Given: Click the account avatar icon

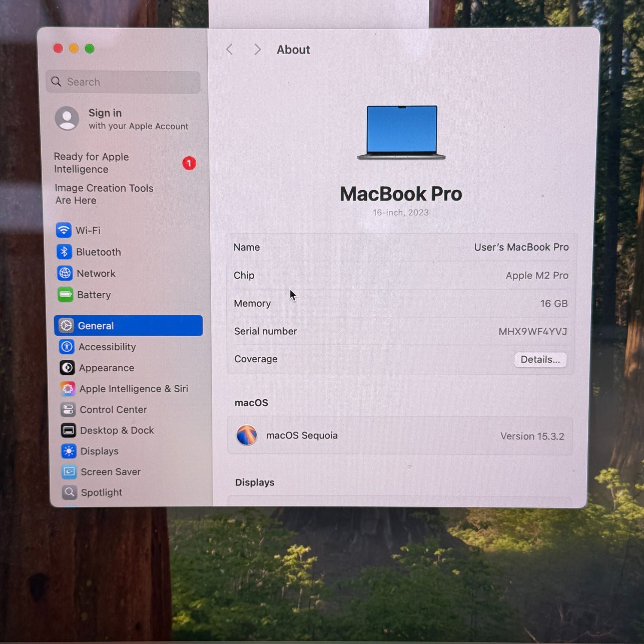Looking at the screenshot, I should (67, 118).
